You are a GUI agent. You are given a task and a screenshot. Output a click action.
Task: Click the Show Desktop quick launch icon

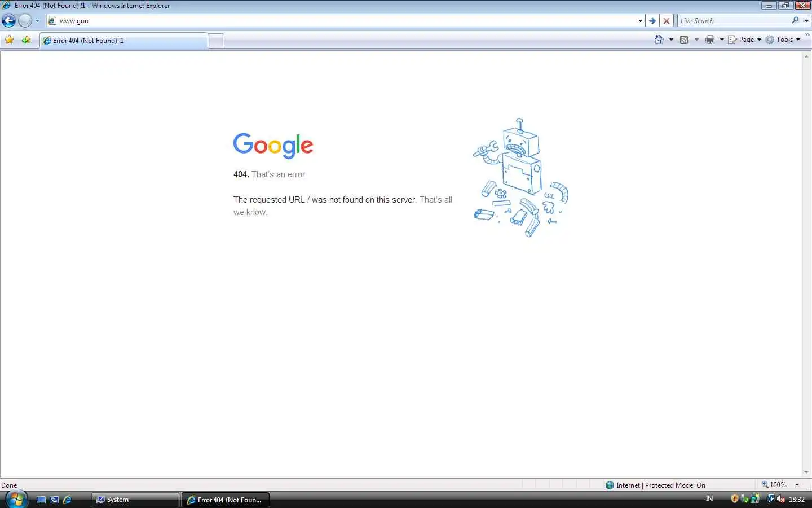pos(41,500)
